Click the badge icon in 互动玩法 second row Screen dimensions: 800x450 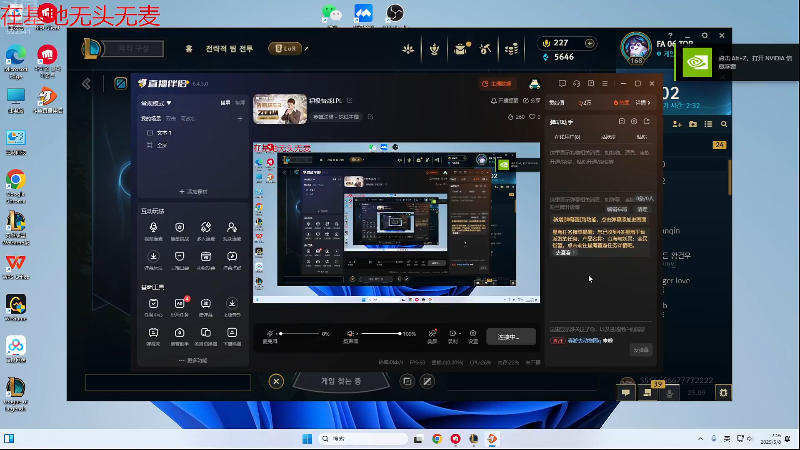(180, 256)
